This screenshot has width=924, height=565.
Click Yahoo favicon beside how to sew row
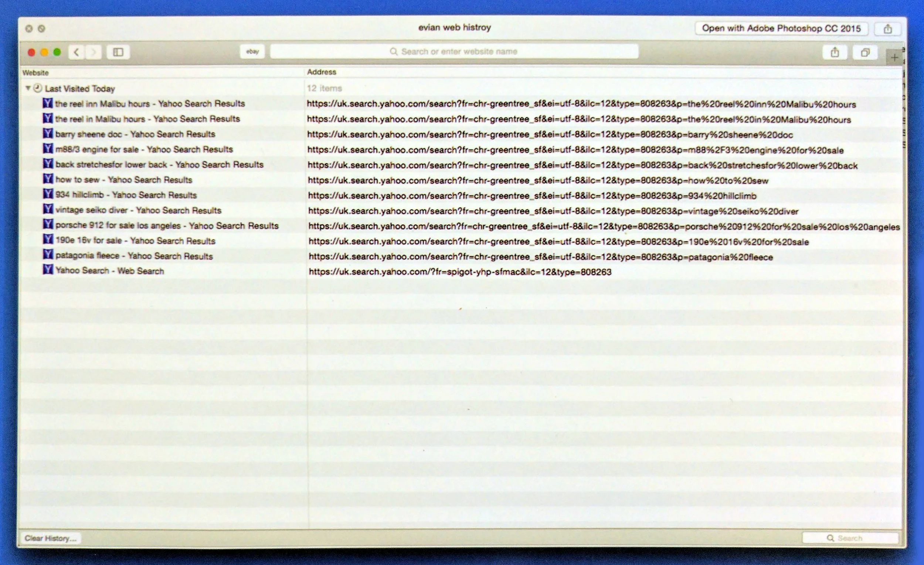pos(48,178)
